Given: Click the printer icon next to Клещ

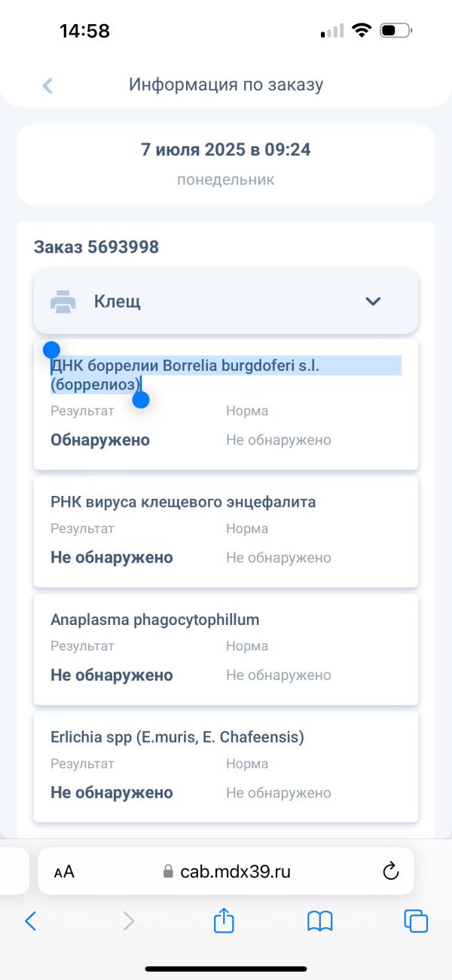Looking at the screenshot, I should click(63, 302).
